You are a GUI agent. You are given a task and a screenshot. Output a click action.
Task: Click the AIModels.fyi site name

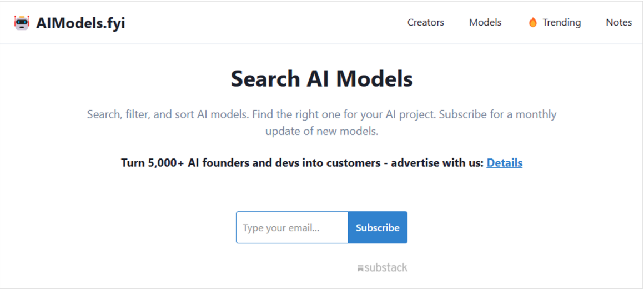80,23
